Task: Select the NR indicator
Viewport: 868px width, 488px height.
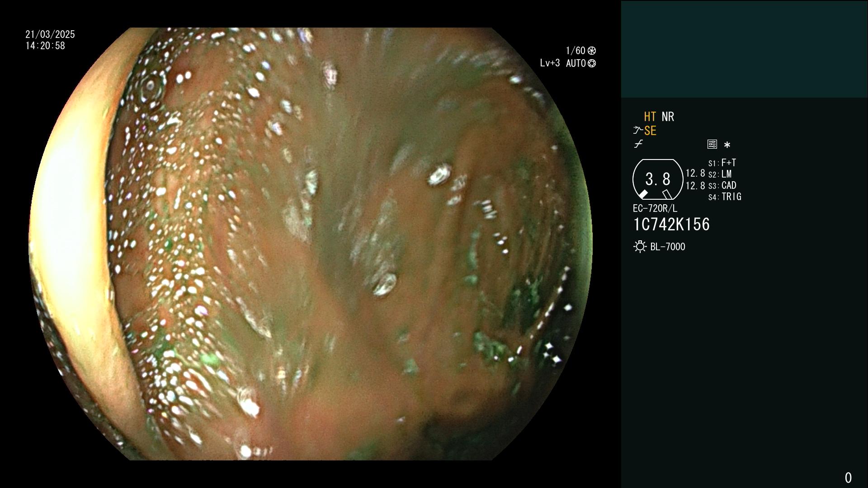Action: 668,117
